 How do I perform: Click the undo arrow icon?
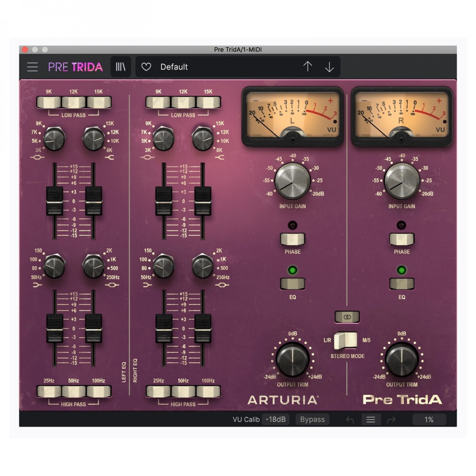(350, 420)
